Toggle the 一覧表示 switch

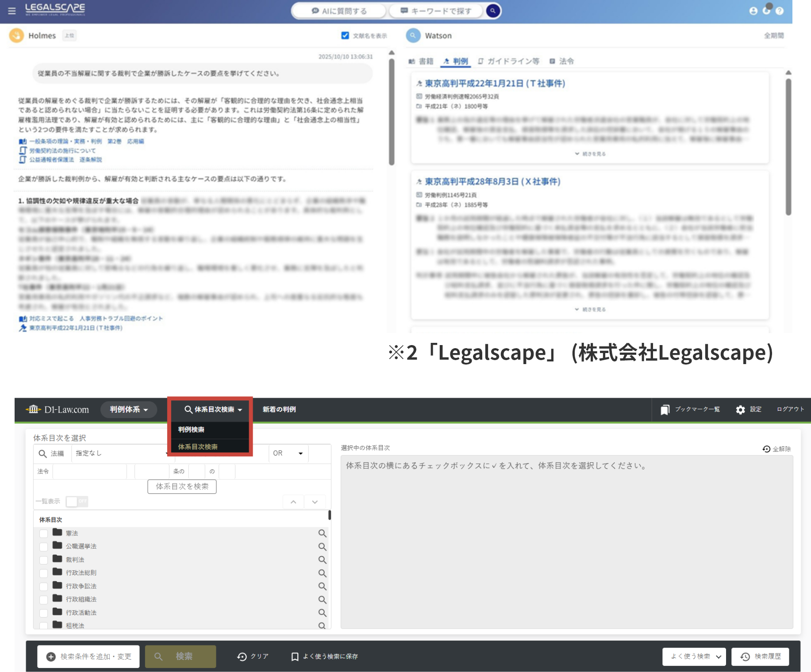click(x=77, y=501)
